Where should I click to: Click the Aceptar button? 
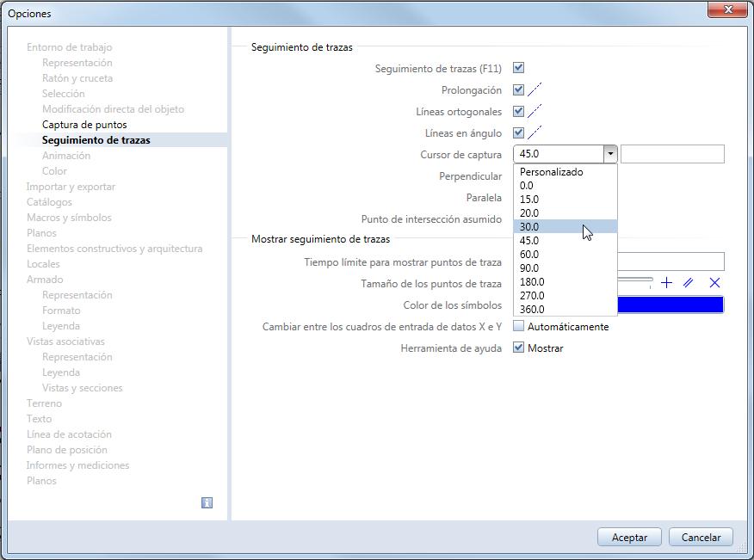[629, 537]
